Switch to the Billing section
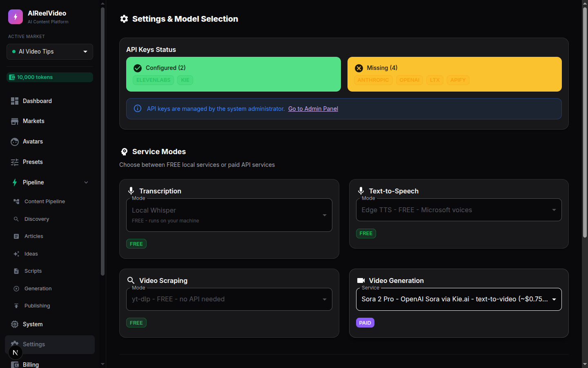The width and height of the screenshot is (588, 368). 31,364
